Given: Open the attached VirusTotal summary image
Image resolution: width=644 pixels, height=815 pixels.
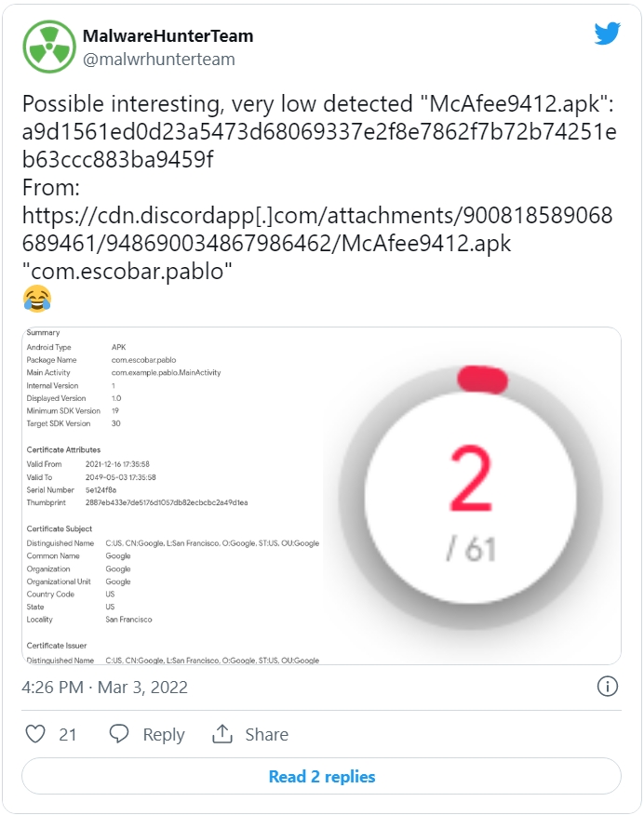Looking at the screenshot, I should [322, 496].
